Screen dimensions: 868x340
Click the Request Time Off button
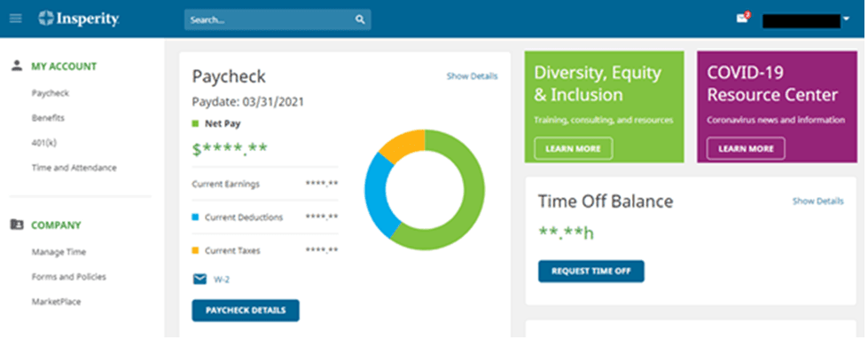[x=591, y=272]
